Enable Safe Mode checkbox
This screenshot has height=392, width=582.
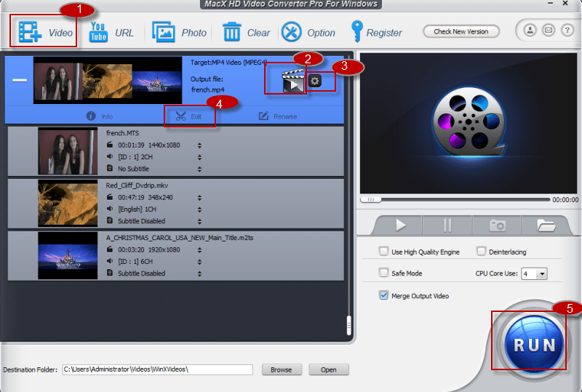(384, 273)
